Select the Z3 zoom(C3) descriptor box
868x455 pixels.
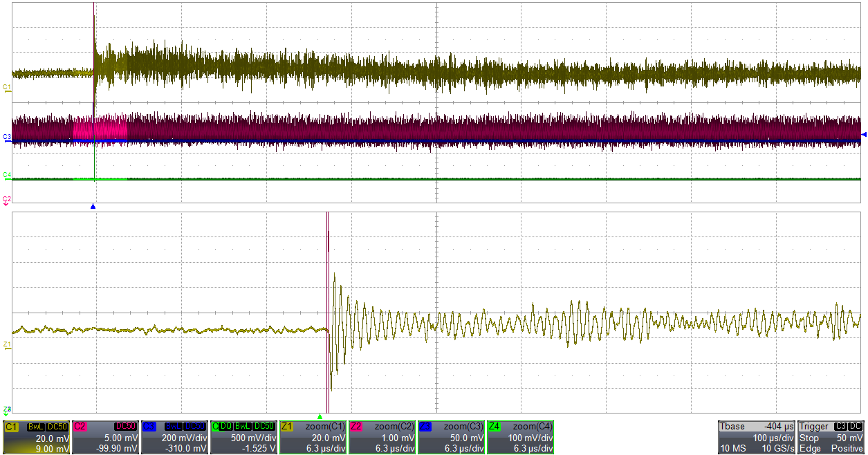(451, 438)
